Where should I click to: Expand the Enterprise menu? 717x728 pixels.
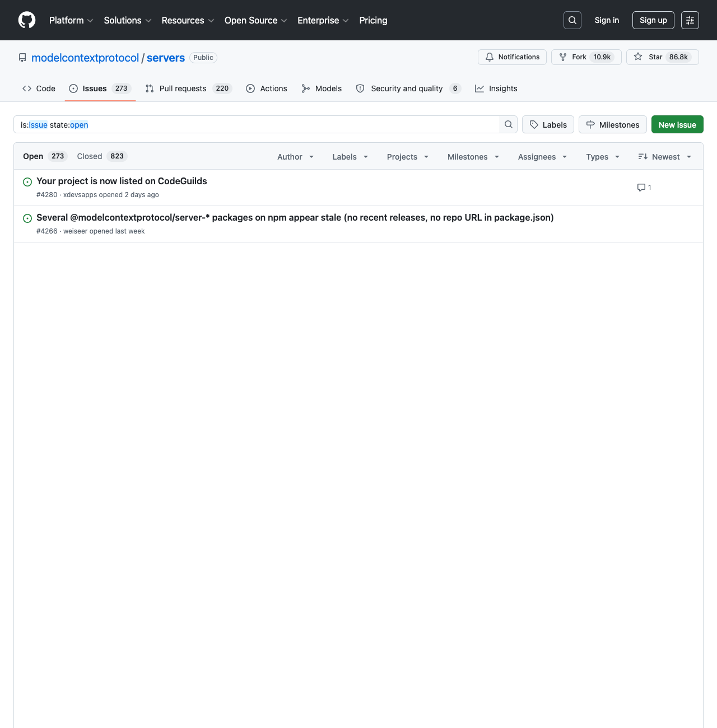click(x=323, y=20)
